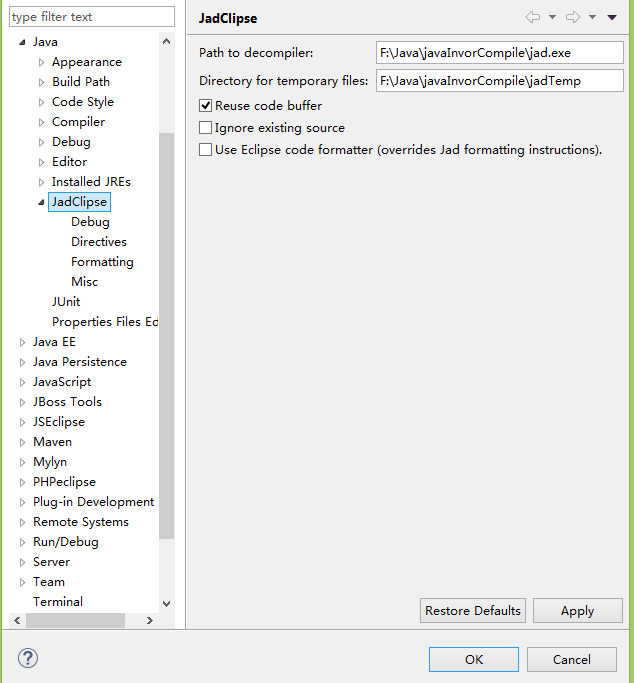
Task: Select the Terminal preference page
Action: (x=58, y=602)
